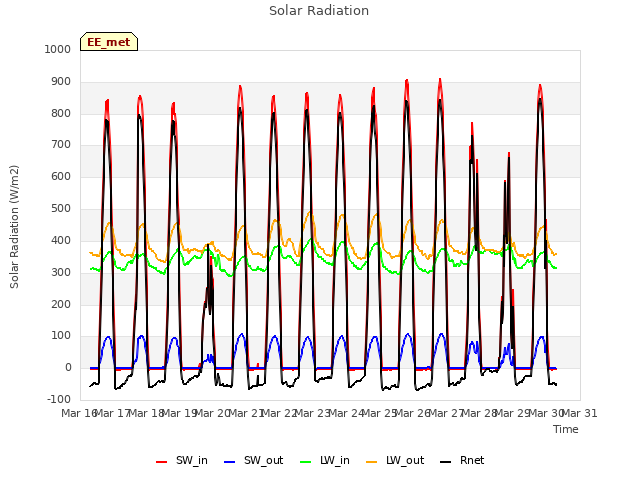Click the 200 y-axis tick label
Image resolution: width=640 pixels, height=480 pixels.
pos(61,304)
